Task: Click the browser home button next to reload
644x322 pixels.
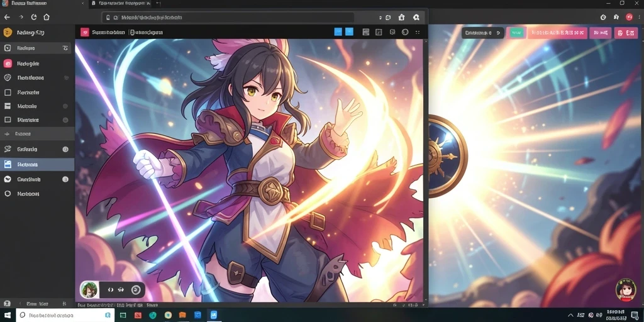Action: 47,17
